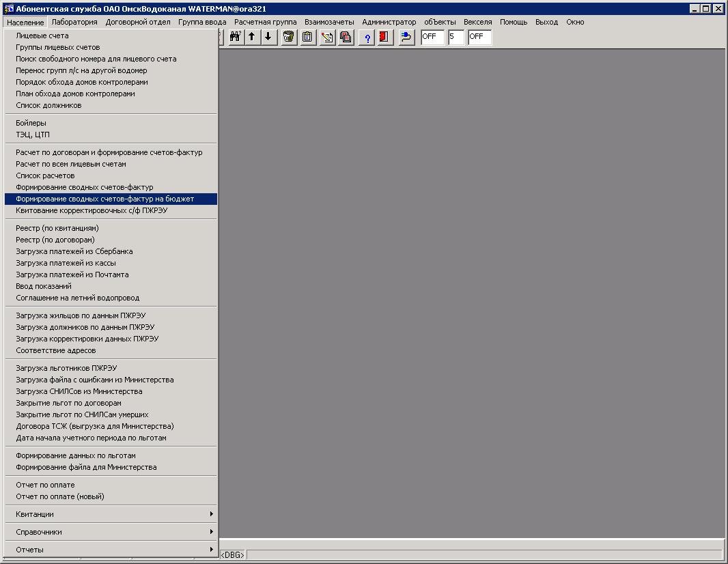The height and width of the screenshot is (564, 728).
Task: Select Загрузка платежей из Сбербанка
Action: point(74,251)
